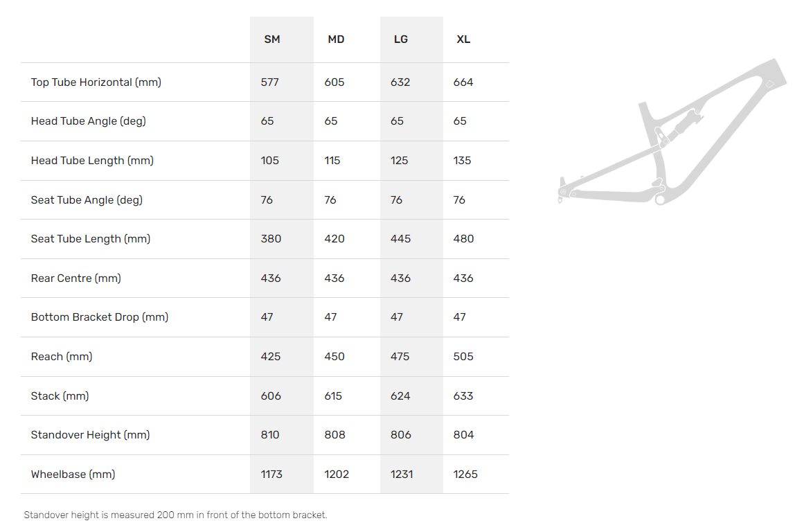Select the MD size column header
This screenshot has width=804, height=532.
[x=336, y=39]
